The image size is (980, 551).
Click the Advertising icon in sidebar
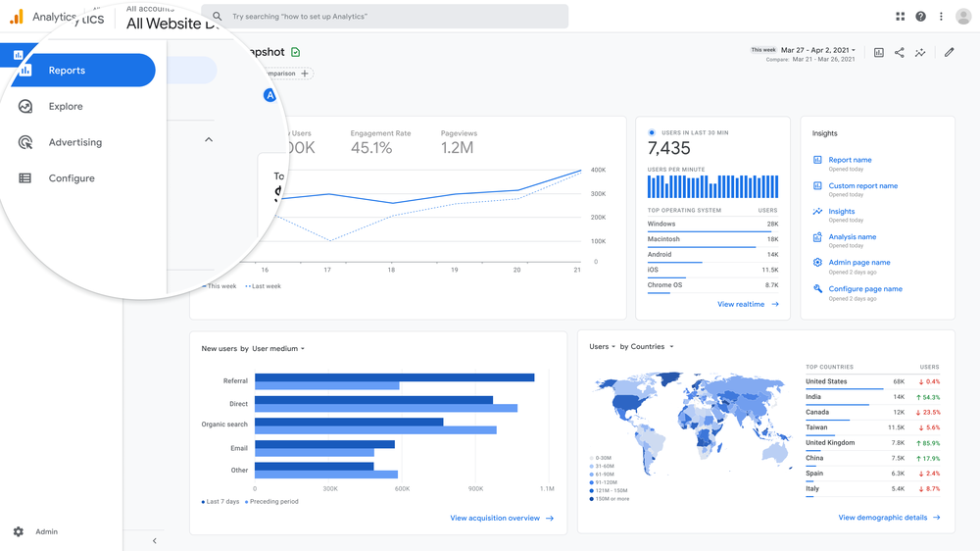coord(25,142)
